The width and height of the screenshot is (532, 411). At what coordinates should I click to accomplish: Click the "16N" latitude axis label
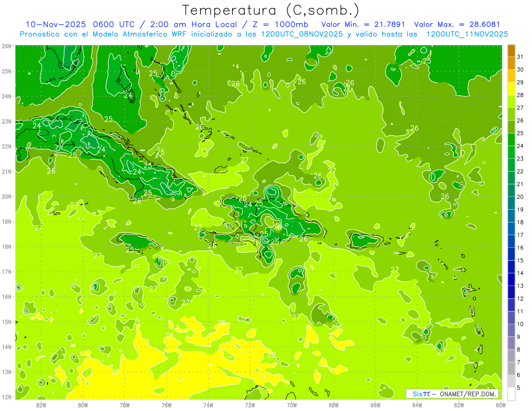click(x=8, y=297)
